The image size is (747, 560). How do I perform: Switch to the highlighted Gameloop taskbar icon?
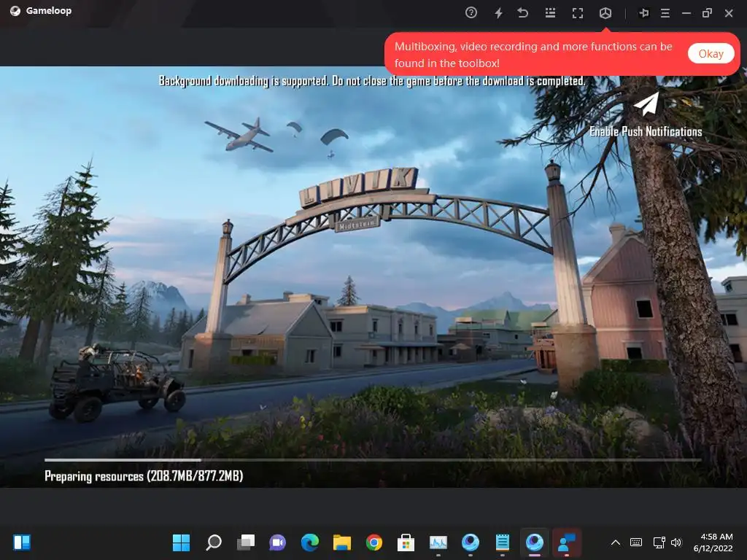coord(535,542)
